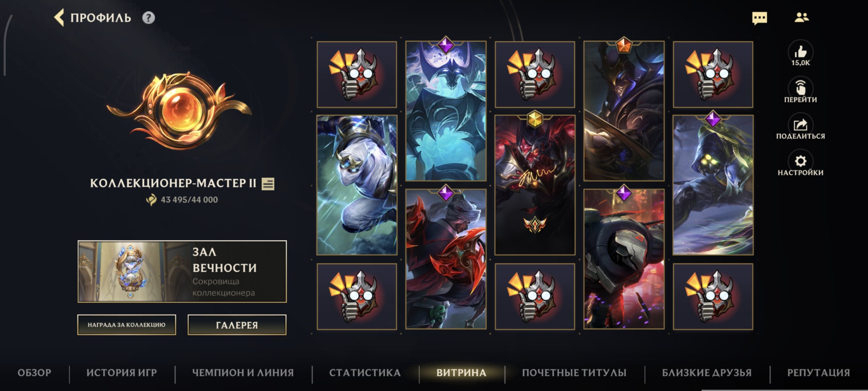The width and height of the screenshot is (868, 391).
Task: Open the friends list icon
Action: pyautogui.click(x=801, y=18)
